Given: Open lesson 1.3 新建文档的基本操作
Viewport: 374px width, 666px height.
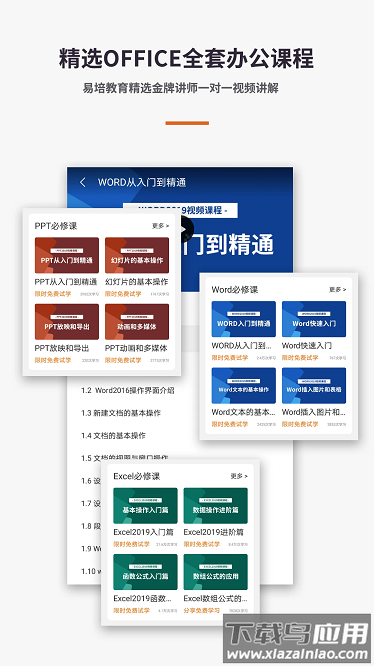Looking at the screenshot, I should coord(121,413).
